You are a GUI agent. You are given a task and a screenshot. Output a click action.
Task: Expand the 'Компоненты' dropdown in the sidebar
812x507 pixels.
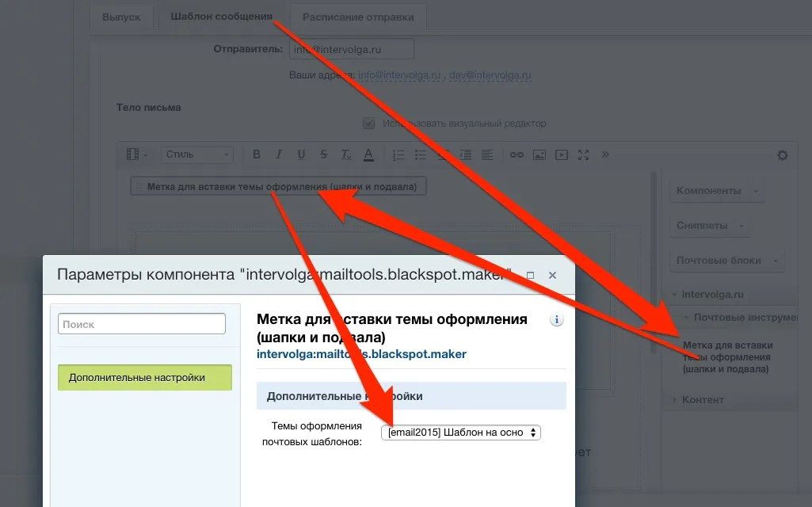click(x=716, y=190)
